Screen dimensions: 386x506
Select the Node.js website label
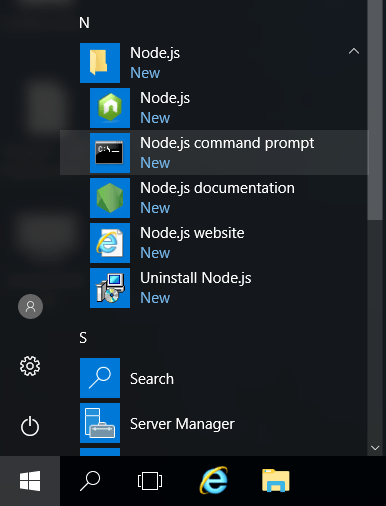(192, 233)
